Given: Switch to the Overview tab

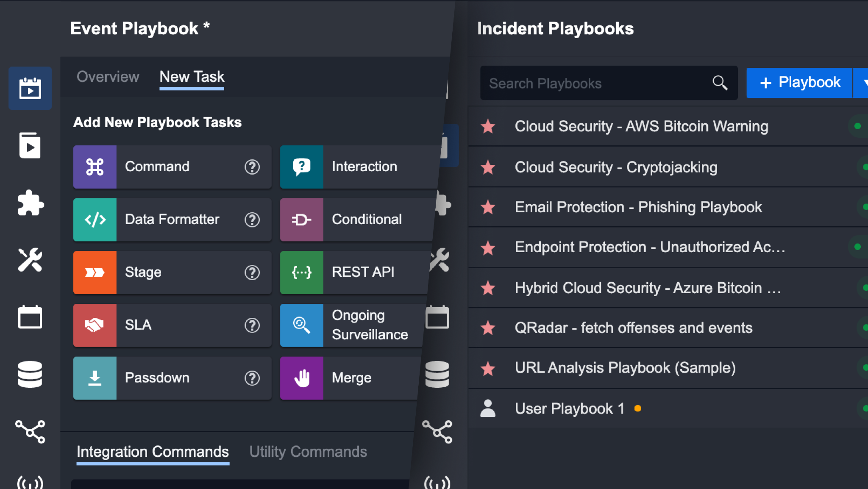Looking at the screenshot, I should click(x=108, y=77).
